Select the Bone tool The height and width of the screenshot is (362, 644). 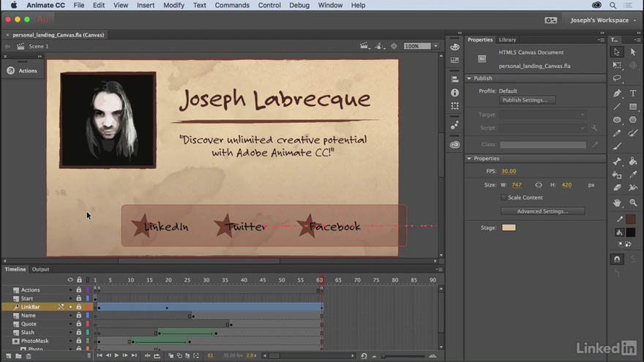pos(617,162)
